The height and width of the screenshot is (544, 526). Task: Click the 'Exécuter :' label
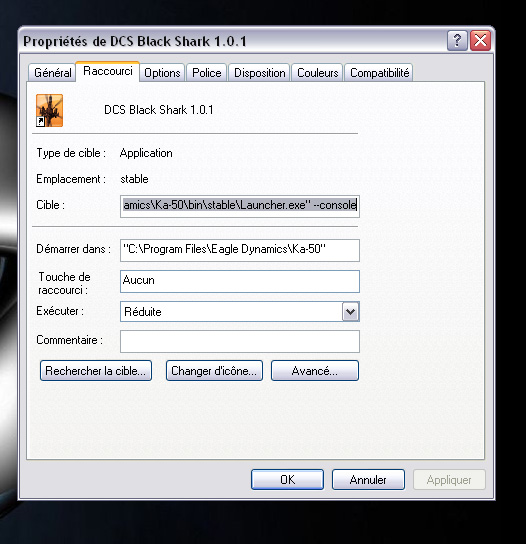(x=60, y=311)
